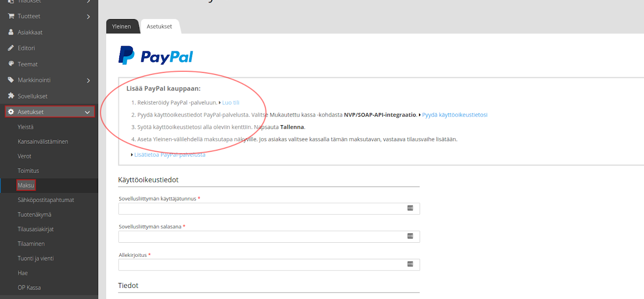Expand the Markkinointi submenu chevron
This screenshot has width=644, height=299.
point(89,80)
